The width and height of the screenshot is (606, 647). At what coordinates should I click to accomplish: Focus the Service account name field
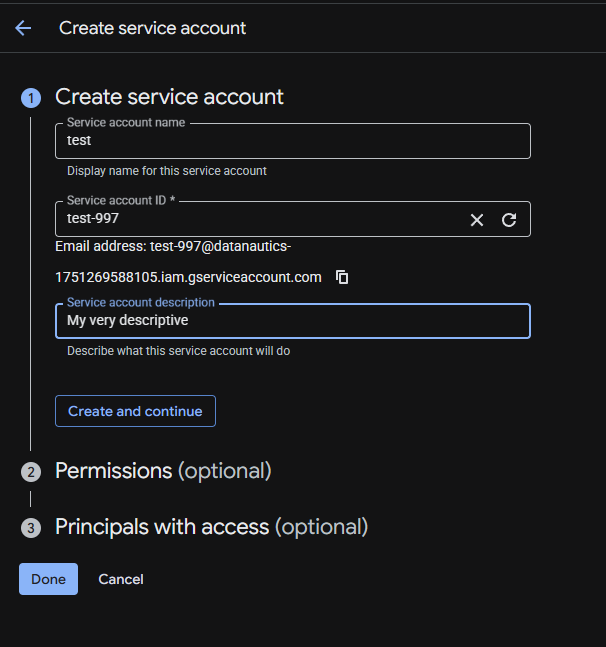(x=292, y=141)
